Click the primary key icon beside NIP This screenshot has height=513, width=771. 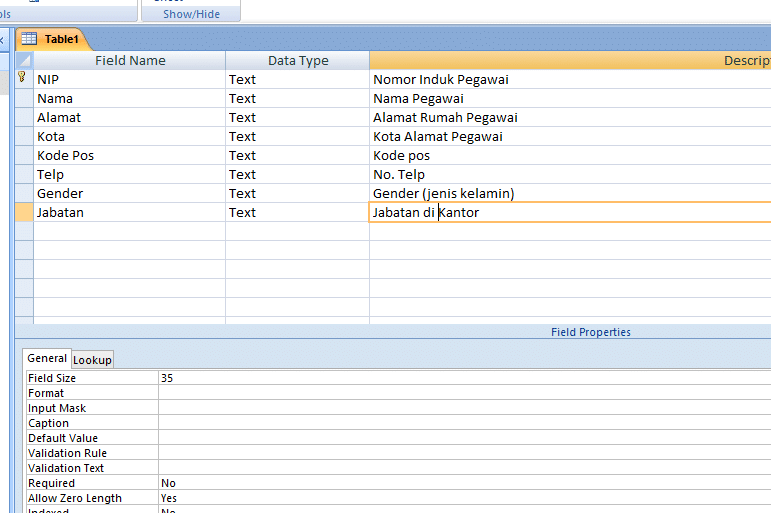(x=23, y=78)
